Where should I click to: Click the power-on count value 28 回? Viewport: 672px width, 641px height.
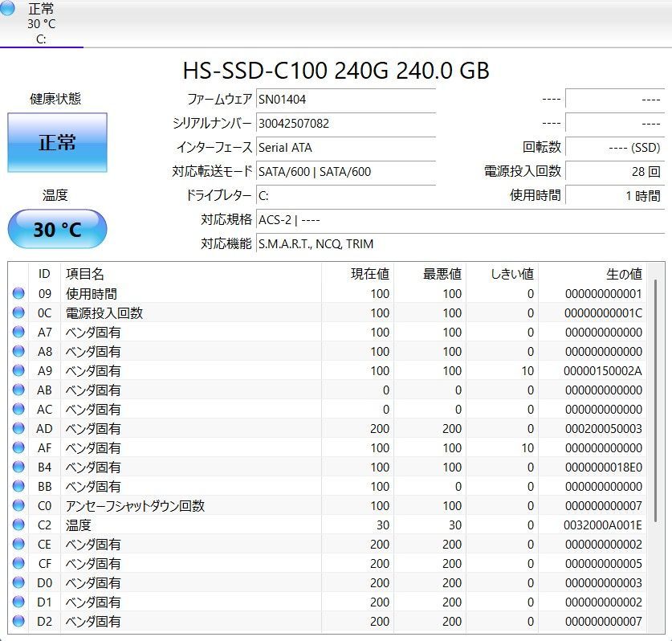[615, 172]
